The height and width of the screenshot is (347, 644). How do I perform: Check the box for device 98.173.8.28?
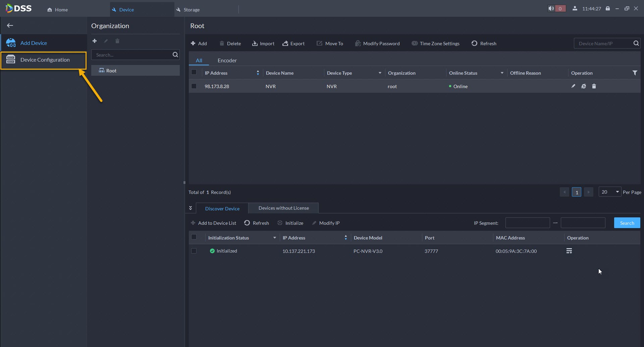click(194, 86)
